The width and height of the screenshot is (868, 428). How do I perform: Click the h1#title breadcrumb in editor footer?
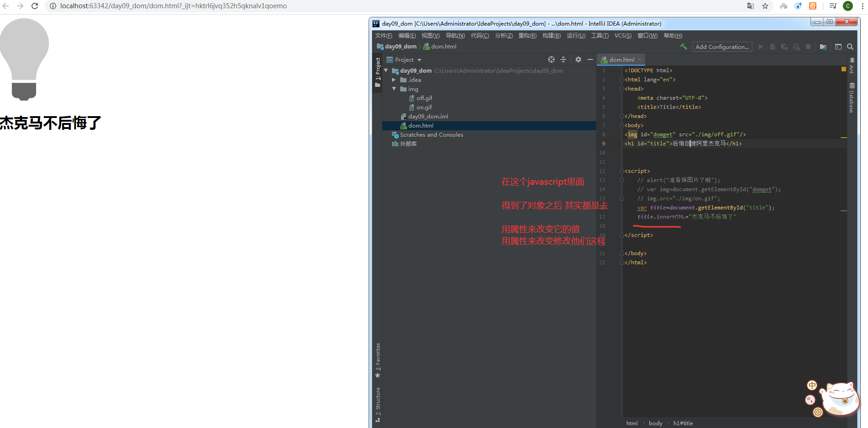tap(683, 423)
